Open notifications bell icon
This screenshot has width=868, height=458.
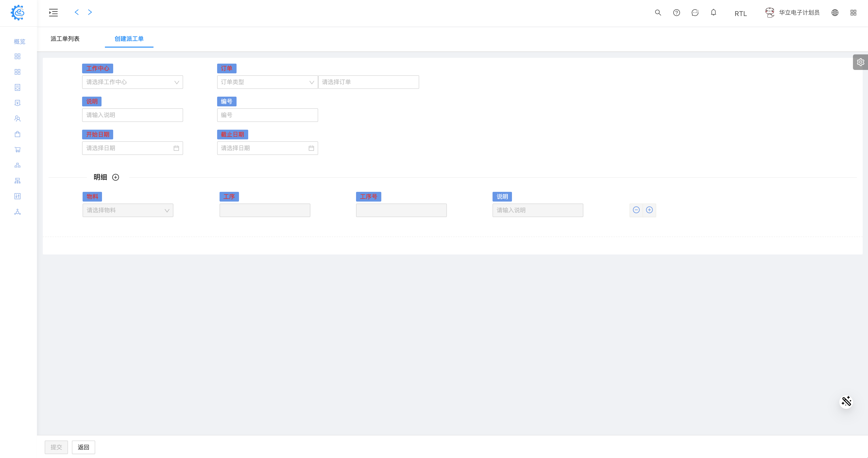point(713,12)
